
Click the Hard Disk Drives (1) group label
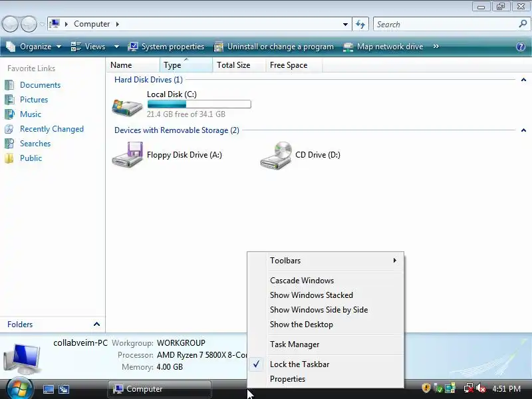click(x=148, y=80)
